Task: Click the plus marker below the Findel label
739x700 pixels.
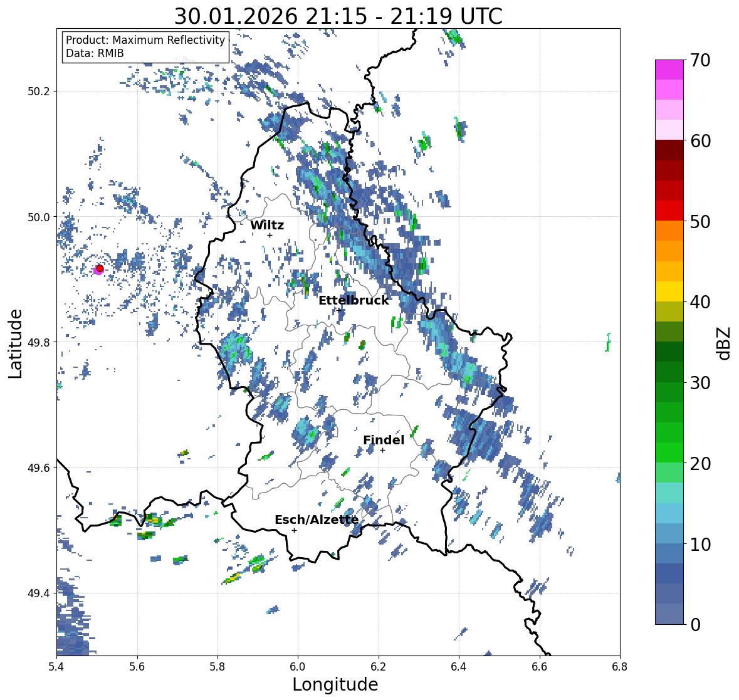Action: [x=383, y=451]
